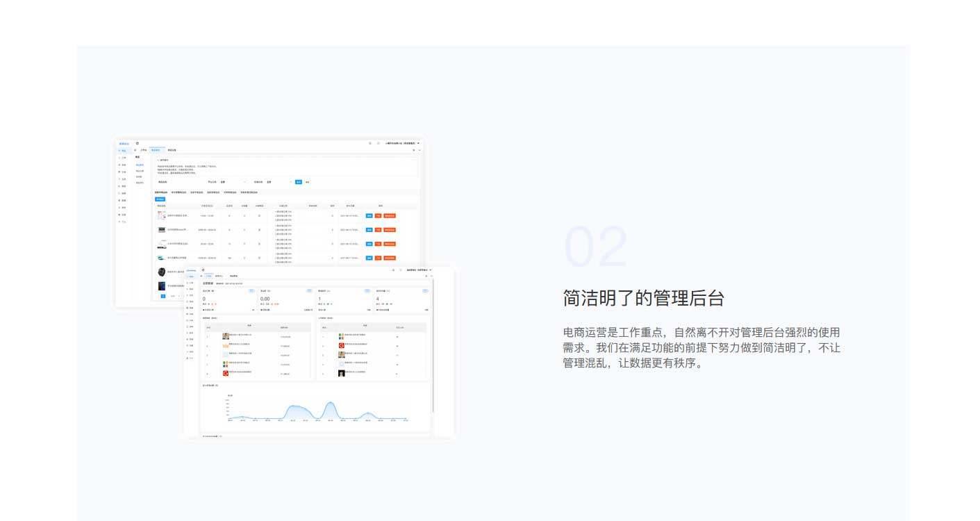Click the paragraph starting with 电商运营是工作重点
The image size is (980, 521).
coord(701,347)
